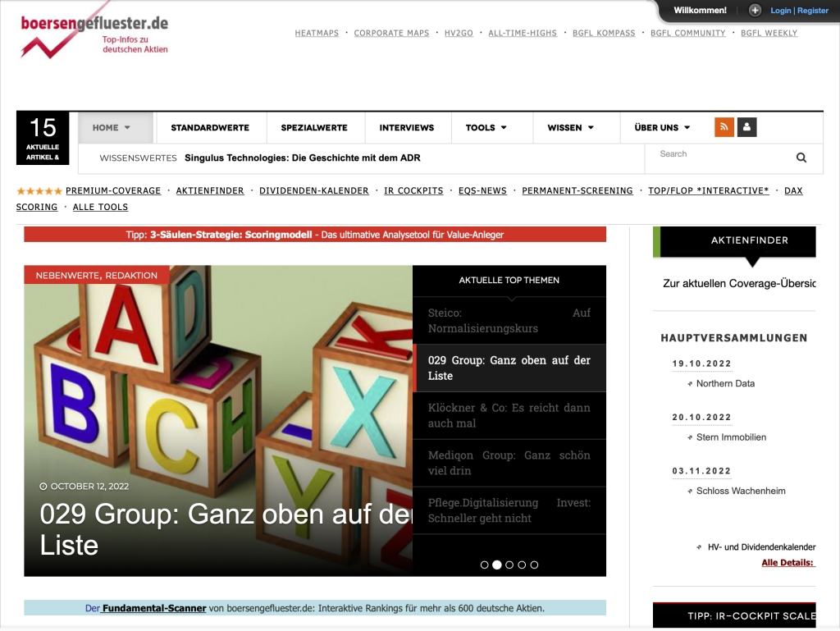
Task: Select the Klöckner & Co top theme
Action: (509, 415)
